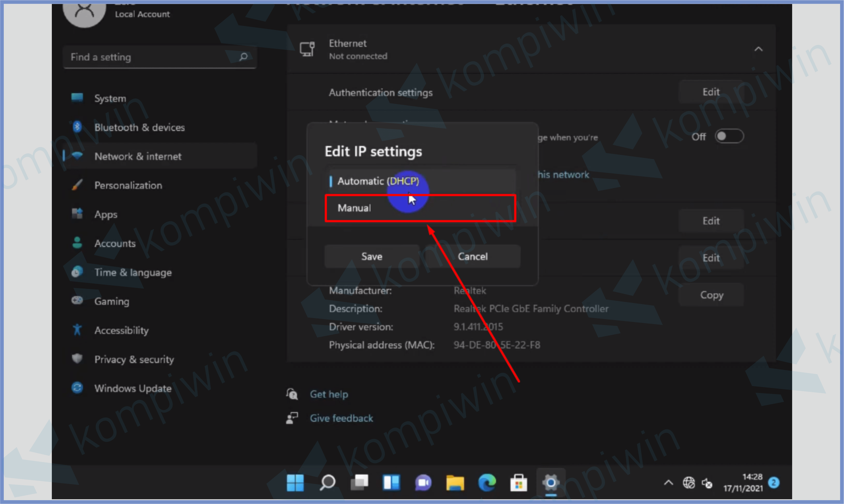Cancel the Edit IP settings dialog
Image resolution: width=844 pixels, height=504 pixels.
[472, 257]
